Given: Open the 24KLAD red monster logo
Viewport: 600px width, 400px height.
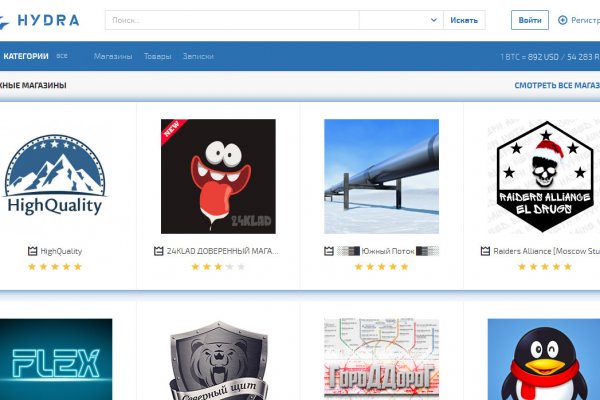Looking at the screenshot, I should click(x=218, y=177).
